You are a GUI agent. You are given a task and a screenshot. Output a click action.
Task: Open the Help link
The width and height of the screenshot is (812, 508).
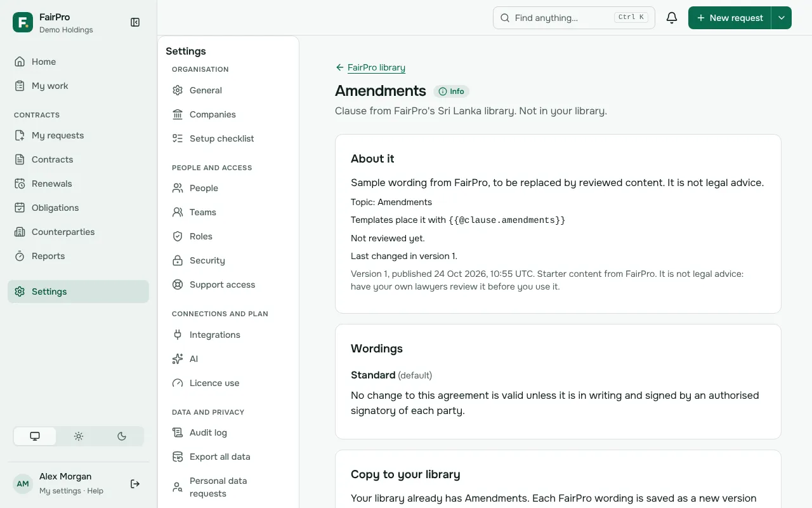[95, 491]
